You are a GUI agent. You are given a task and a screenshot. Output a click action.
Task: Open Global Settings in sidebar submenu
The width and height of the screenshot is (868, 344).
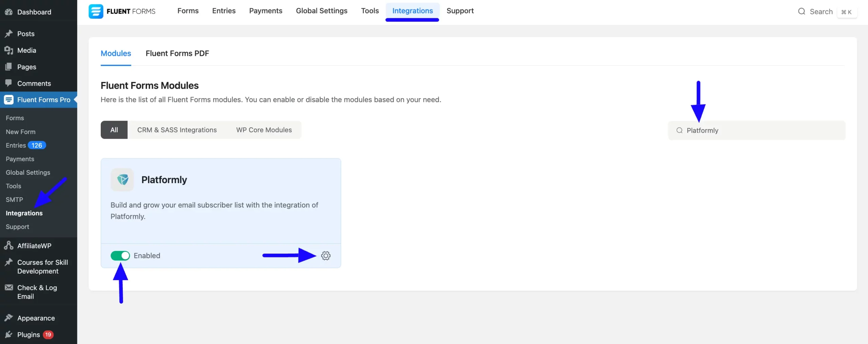coord(28,172)
